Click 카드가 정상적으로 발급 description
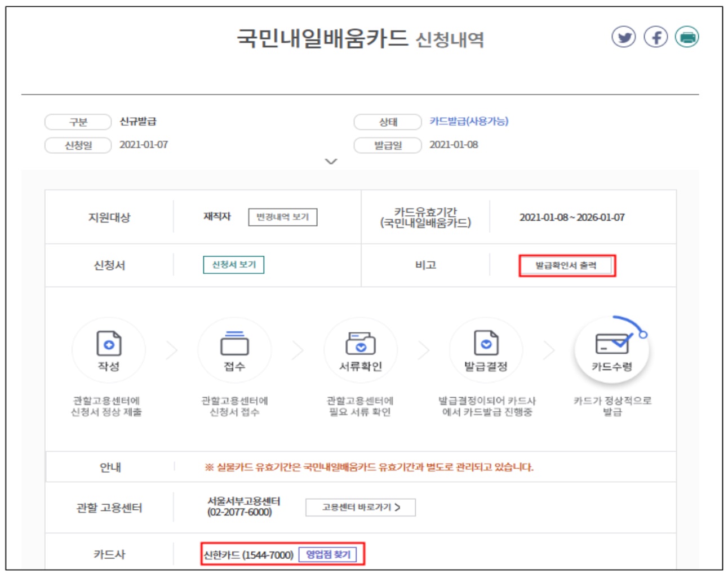The image size is (728, 578). [x=612, y=406]
